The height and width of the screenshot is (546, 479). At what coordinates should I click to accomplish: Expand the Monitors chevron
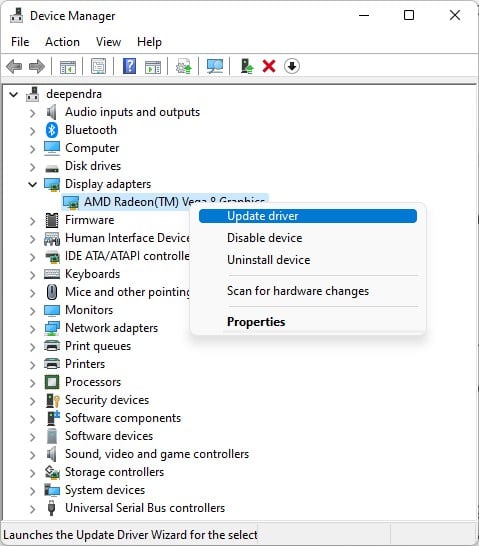coord(32,311)
